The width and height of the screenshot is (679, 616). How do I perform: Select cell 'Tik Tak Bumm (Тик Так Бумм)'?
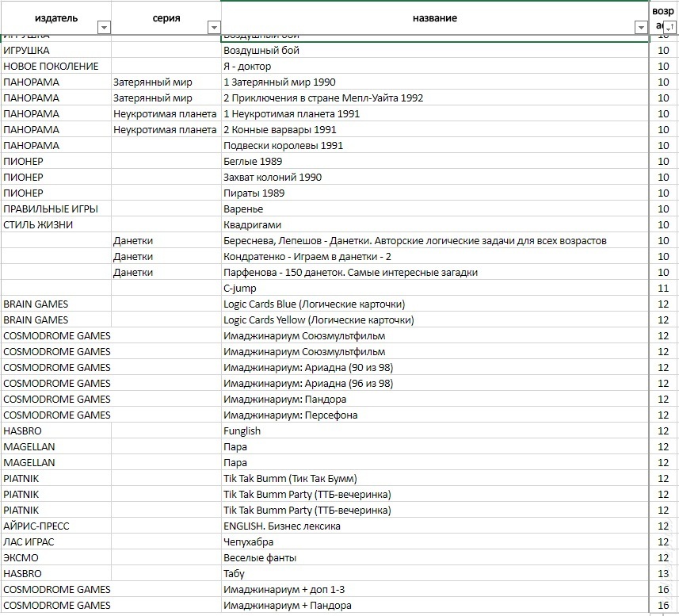tap(435, 479)
